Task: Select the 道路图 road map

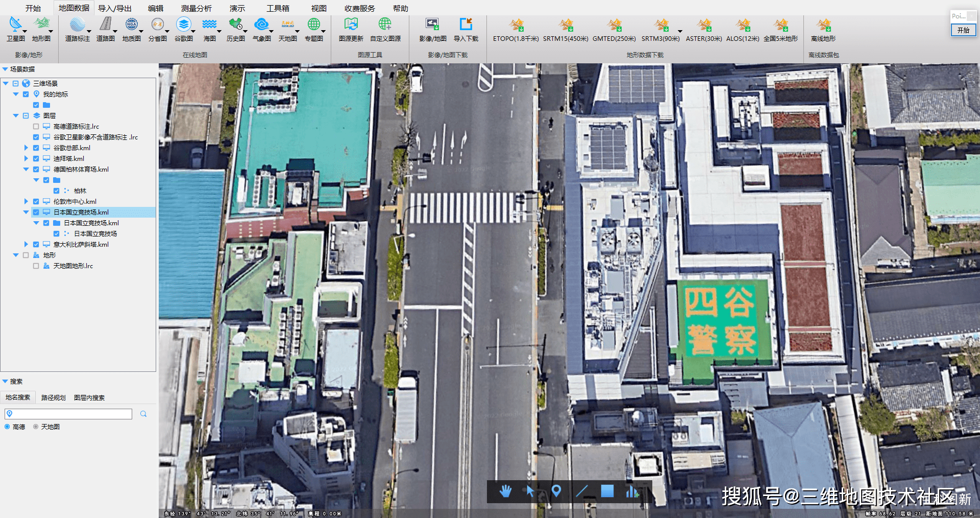Action: pyautogui.click(x=106, y=29)
